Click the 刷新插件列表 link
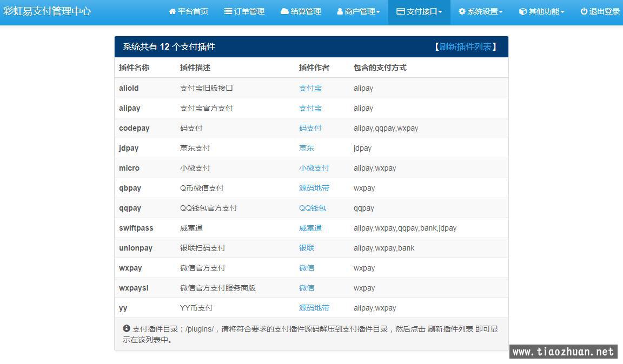623x364 pixels. pos(466,47)
